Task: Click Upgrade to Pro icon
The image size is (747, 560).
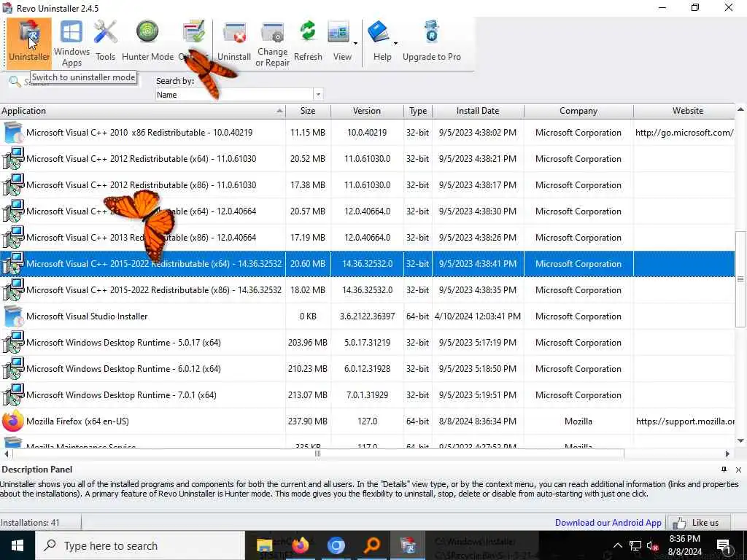Action: pyautogui.click(x=432, y=41)
